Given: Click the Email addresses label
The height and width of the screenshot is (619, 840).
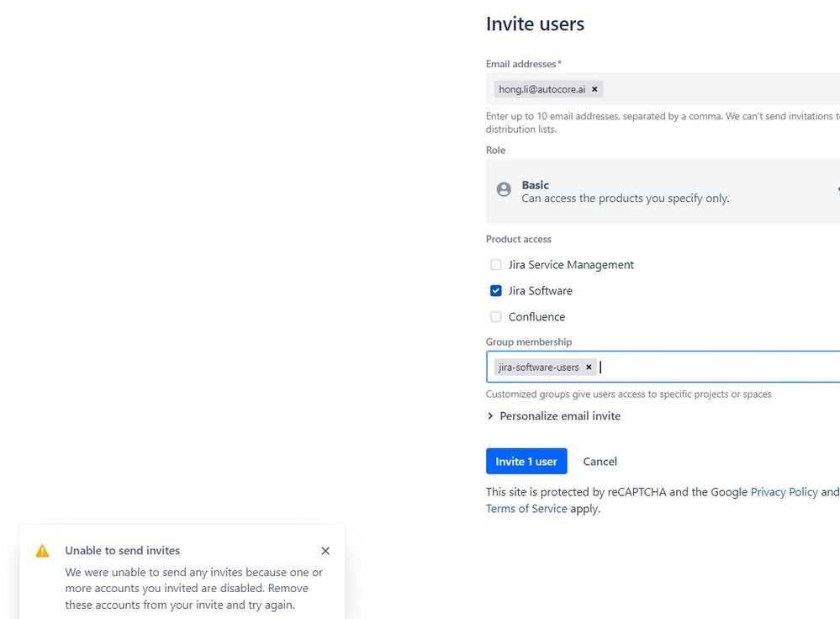Looking at the screenshot, I should (x=520, y=64).
